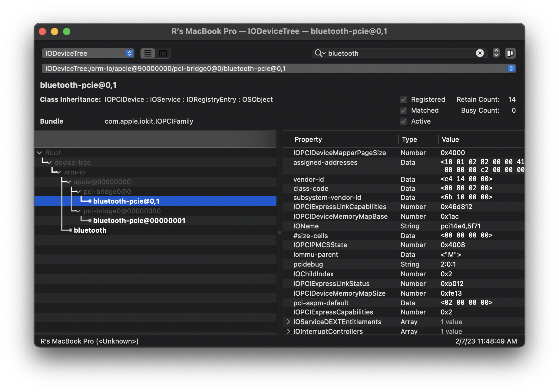Click the bundle com.apple.iokit.IOPCIFamily text
This screenshot has width=559, height=392.
click(149, 121)
